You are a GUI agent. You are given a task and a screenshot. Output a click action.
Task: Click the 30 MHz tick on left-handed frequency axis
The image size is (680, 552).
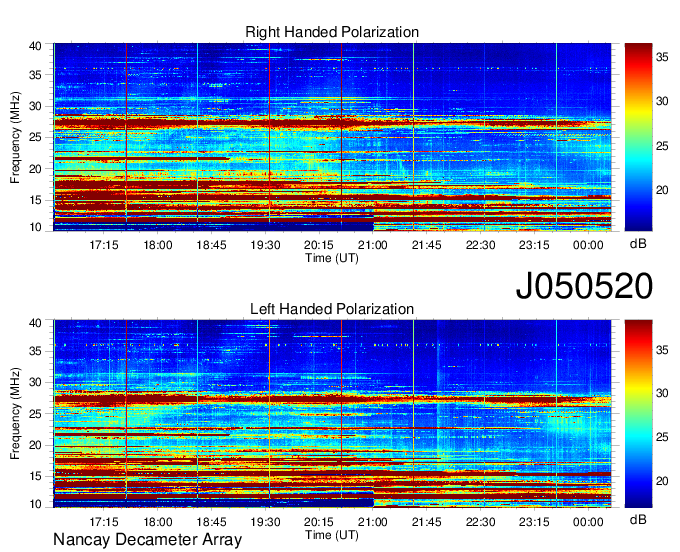click(35, 382)
